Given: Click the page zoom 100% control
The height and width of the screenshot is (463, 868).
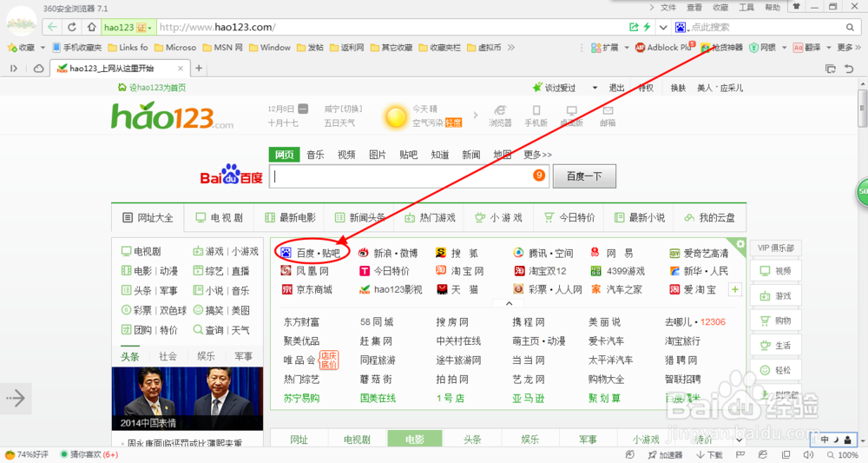Looking at the screenshot, I should 843,454.
